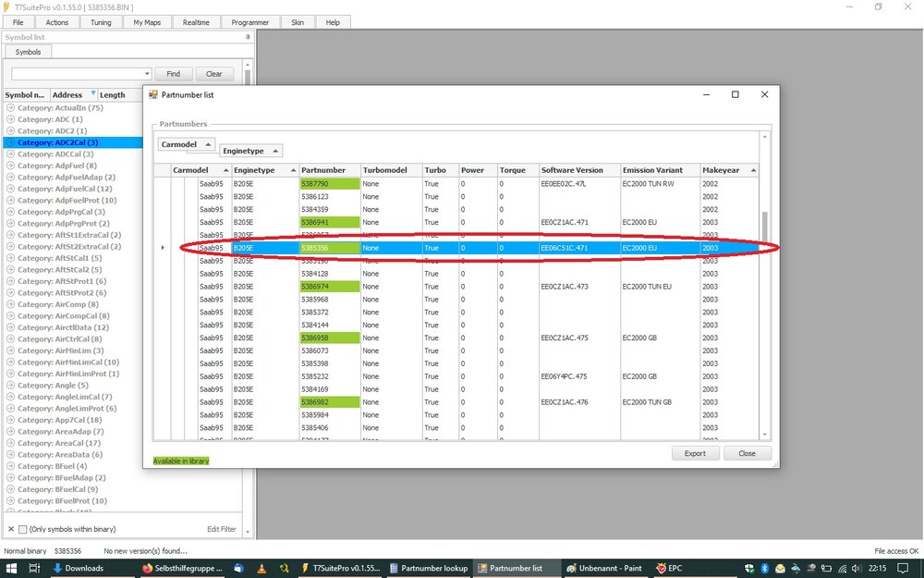Open the Programmer menu

pyautogui.click(x=249, y=22)
